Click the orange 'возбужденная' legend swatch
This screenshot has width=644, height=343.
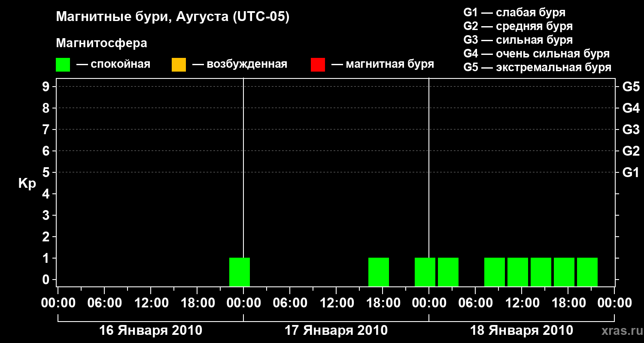click(179, 65)
